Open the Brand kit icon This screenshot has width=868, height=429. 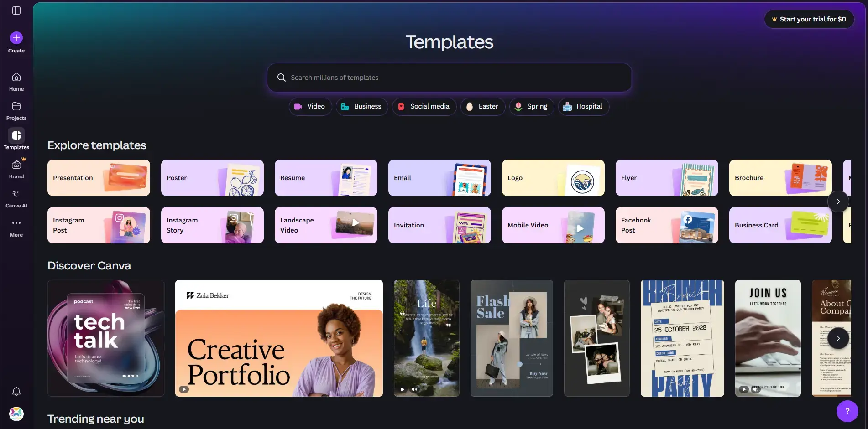point(16,165)
